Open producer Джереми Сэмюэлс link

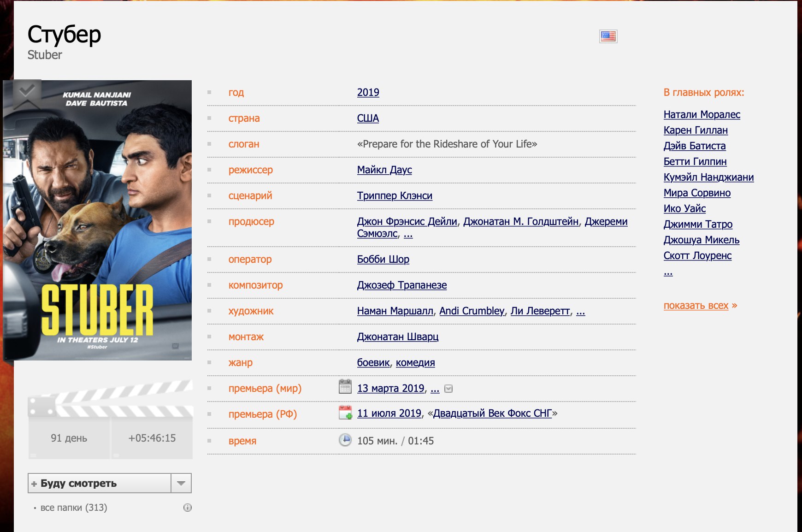click(606, 221)
